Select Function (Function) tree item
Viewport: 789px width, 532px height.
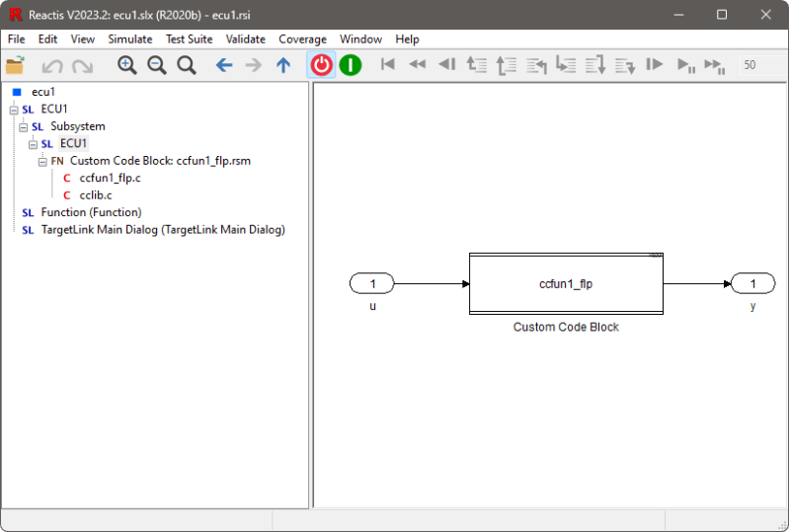pyautogui.click(x=91, y=212)
